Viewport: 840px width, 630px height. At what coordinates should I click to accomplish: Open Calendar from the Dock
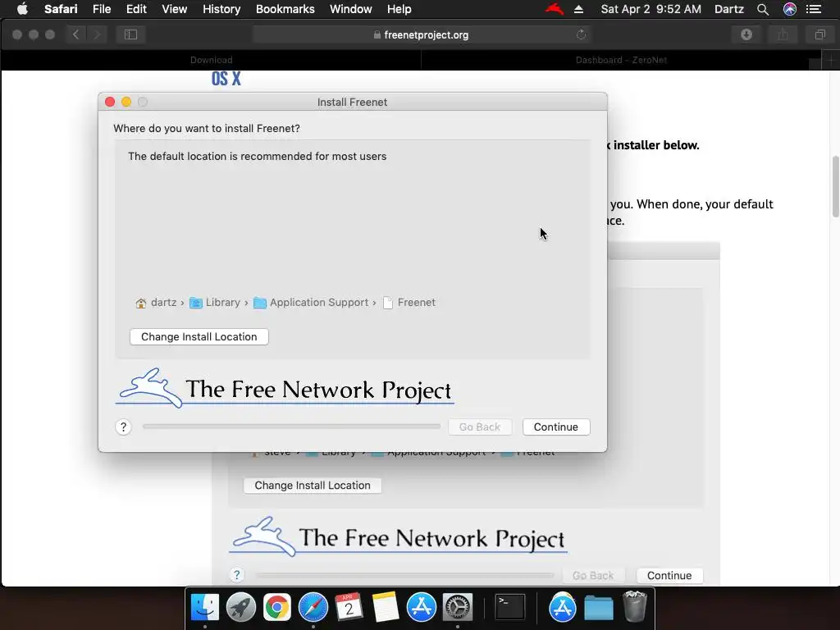pos(349,608)
